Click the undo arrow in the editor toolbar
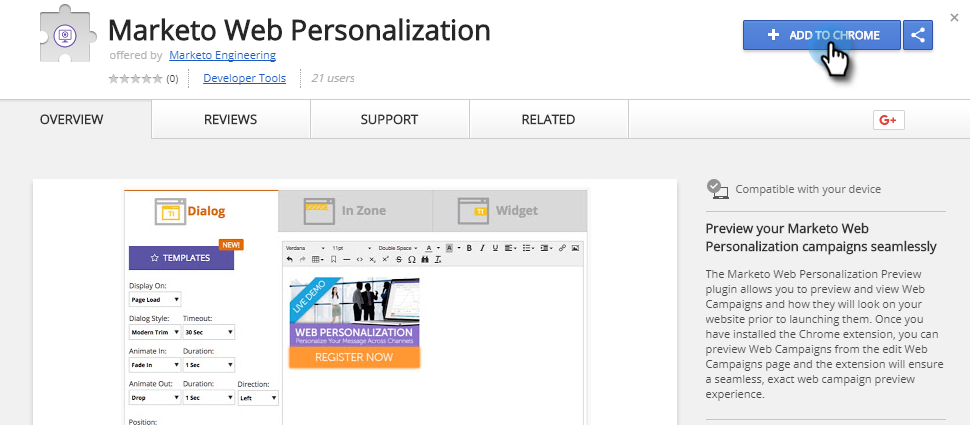This screenshot has width=970, height=425. pos(290,259)
